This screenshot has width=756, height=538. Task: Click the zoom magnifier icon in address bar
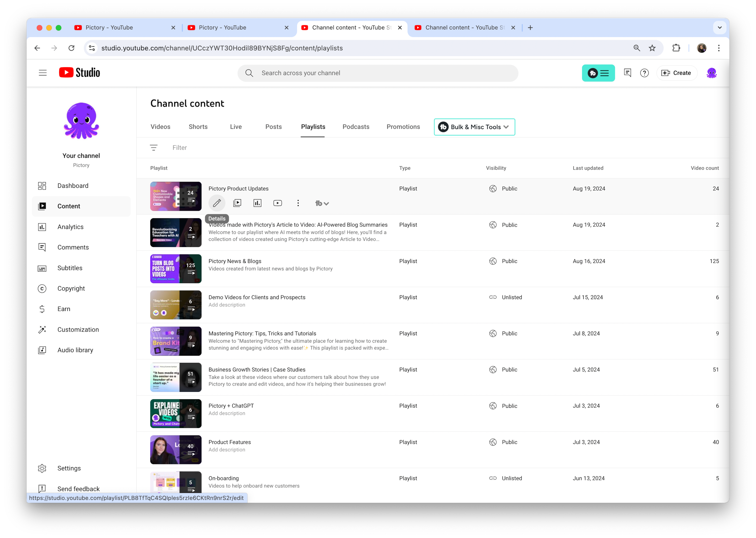click(636, 48)
